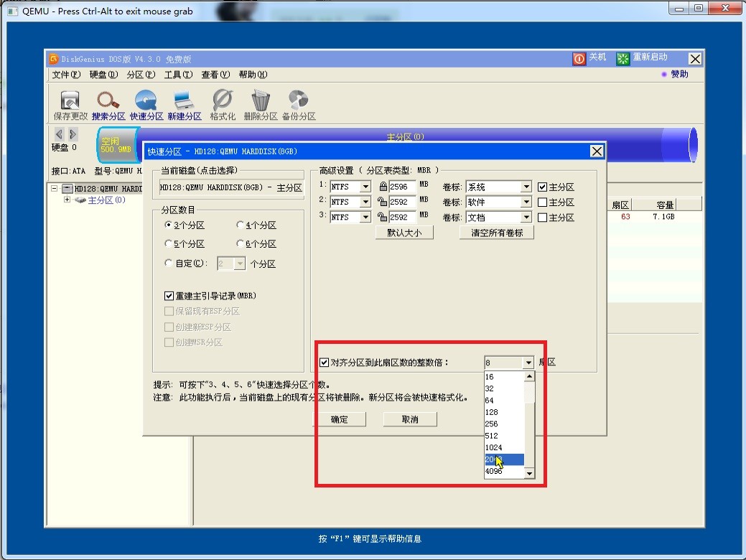Open the Quick Partition (快速分区) tool
The image size is (746, 560).
[146, 101]
